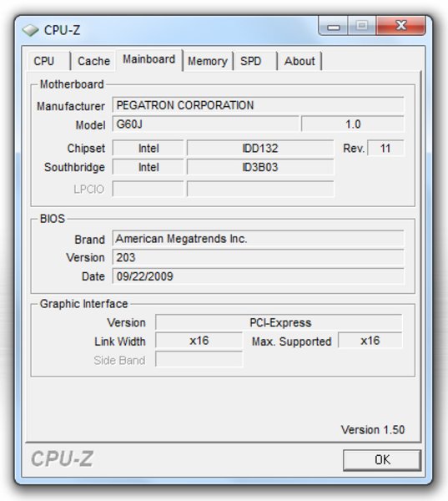Click the Southbridge label

[x=74, y=167]
